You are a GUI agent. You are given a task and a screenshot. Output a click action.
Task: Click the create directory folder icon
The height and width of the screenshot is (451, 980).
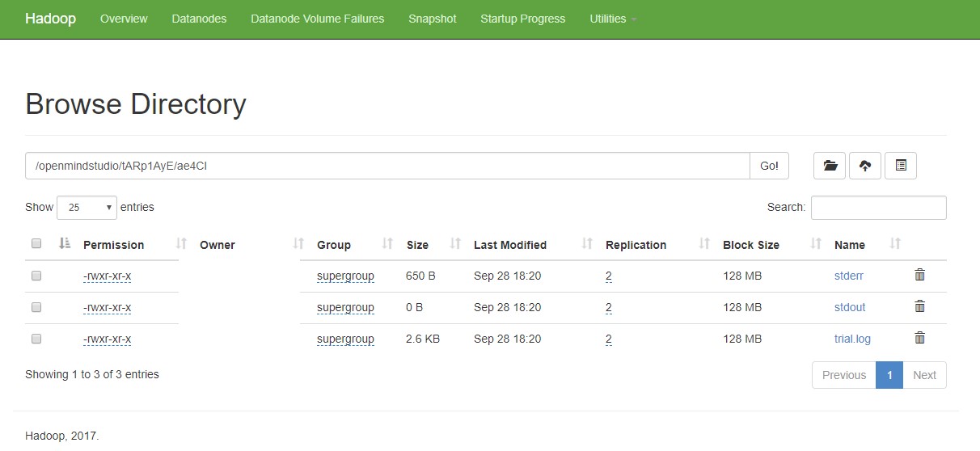point(830,166)
